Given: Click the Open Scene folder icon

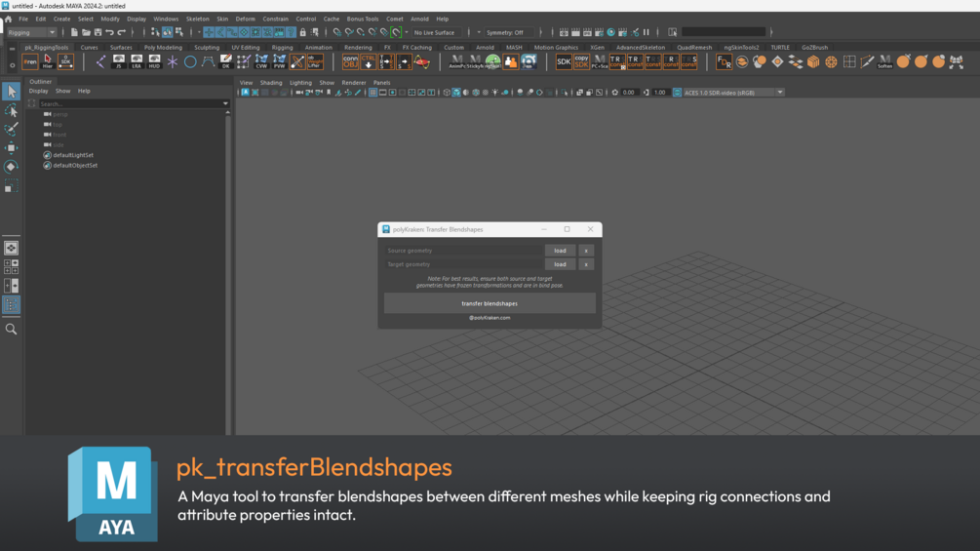Looking at the screenshot, I should point(86,32).
